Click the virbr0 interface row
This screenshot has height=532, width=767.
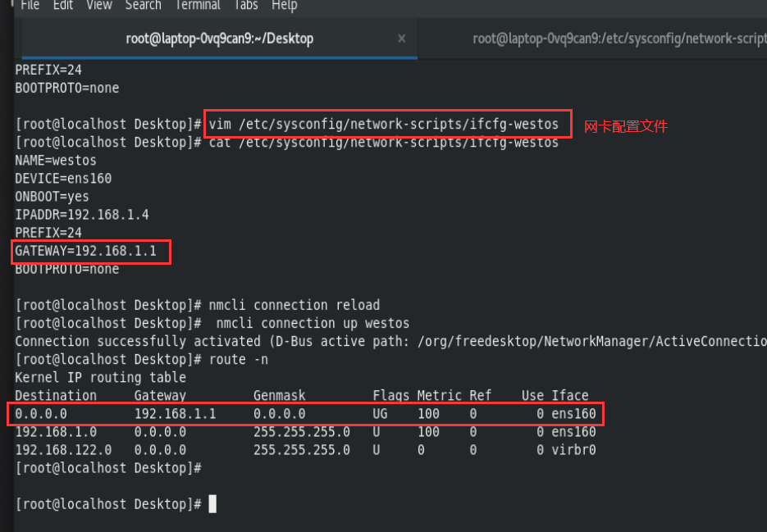[305, 450]
